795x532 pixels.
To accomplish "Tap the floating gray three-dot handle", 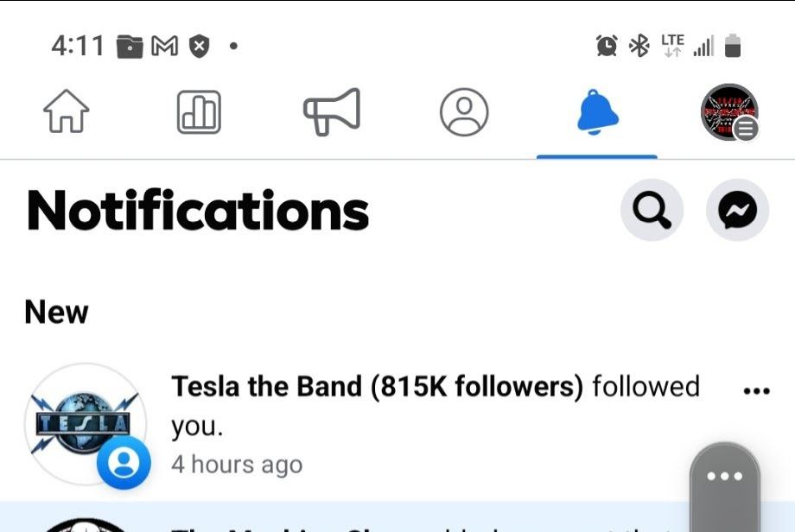I will [724, 477].
